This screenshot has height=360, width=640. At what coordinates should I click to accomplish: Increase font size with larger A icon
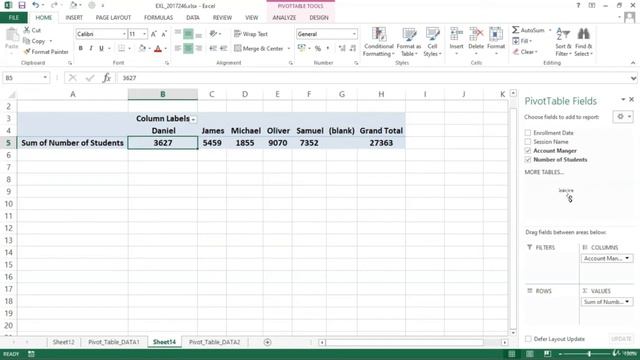153,34
